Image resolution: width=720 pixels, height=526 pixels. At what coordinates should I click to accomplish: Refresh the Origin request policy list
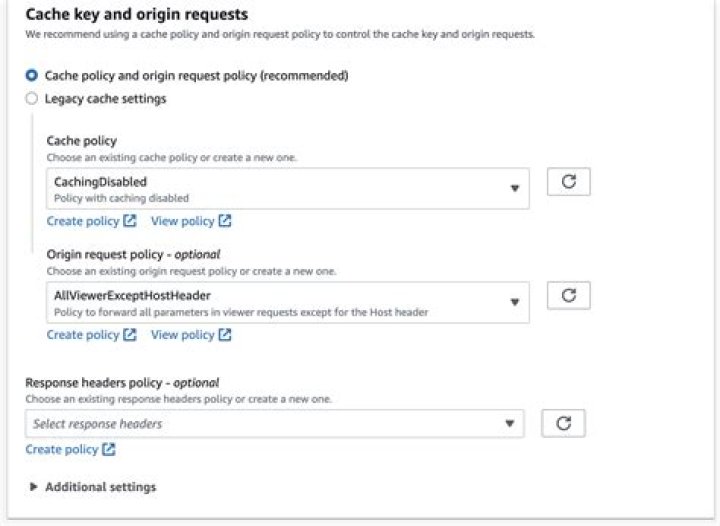click(569, 295)
